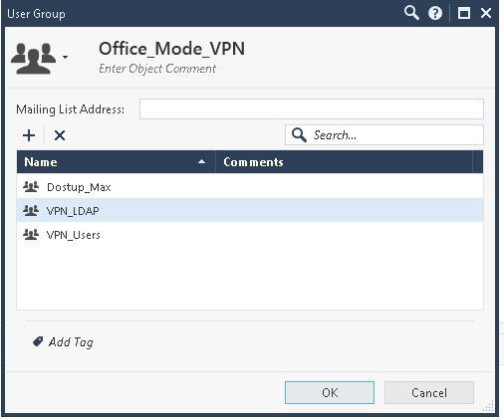The width and height of the screenshot is (504, 420).
Task: Open the object icon dropdown arrow
Action: click(x=66, y=57)
